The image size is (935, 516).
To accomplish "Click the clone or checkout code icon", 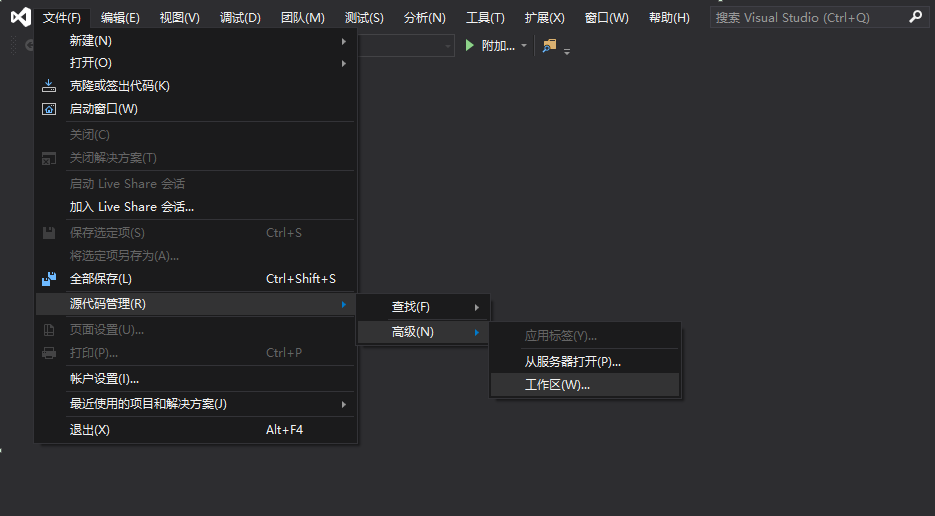I will pyautogui.click(x=49, y=86).
